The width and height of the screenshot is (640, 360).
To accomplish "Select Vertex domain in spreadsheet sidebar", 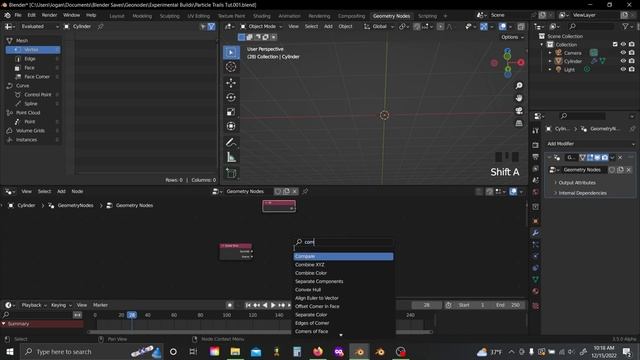I will coord(33,49).
